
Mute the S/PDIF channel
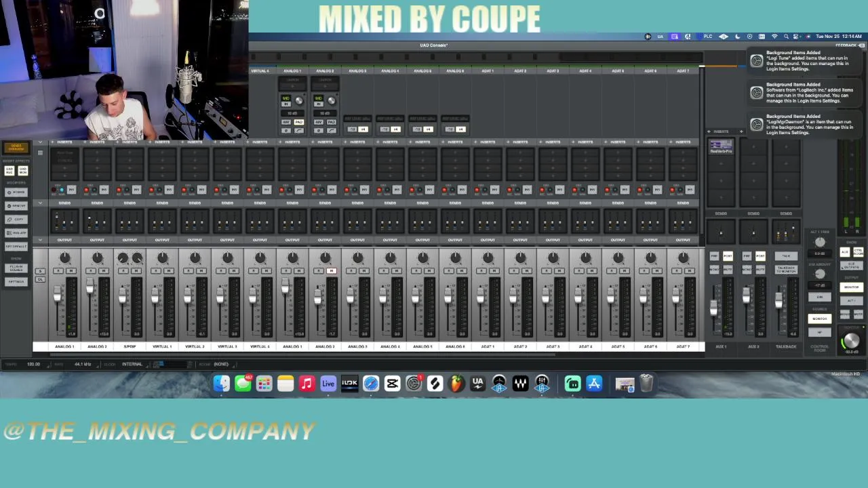(x=136, y=271)
